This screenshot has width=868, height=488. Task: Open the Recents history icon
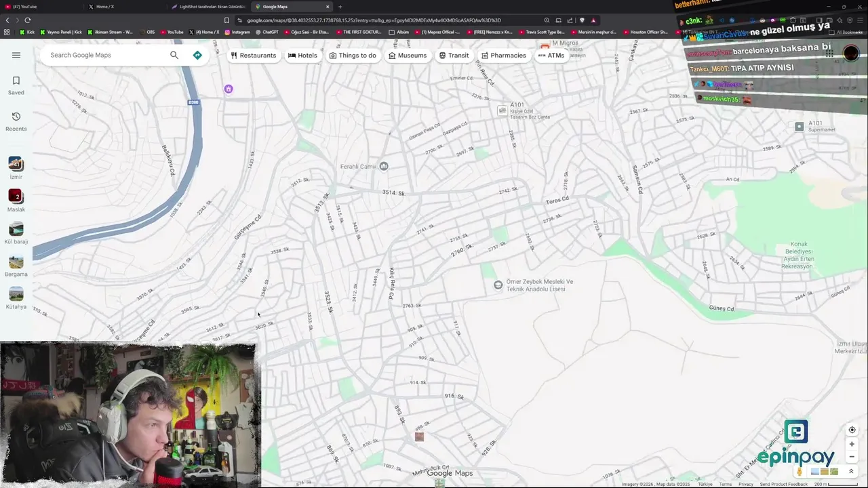tap(16, 121)
